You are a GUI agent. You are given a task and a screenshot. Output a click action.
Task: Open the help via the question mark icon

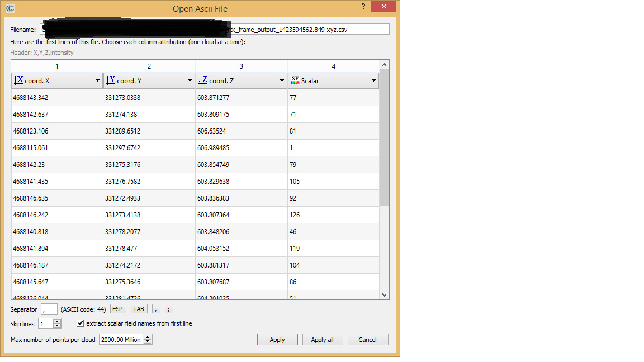click(x=363, y=6)
